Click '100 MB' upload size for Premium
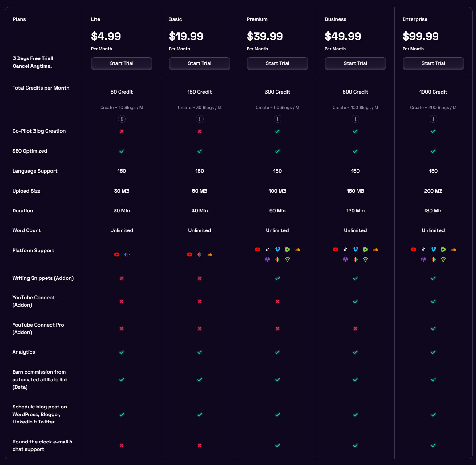The width and height of the screenshot is (476, 465). pyautogui.click(x=277, y=191)
